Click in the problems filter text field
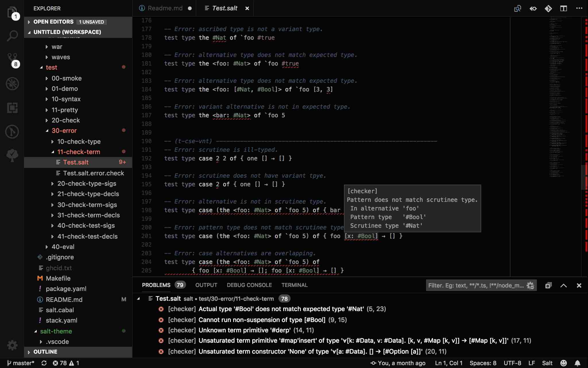 click(x=475, y=285)
